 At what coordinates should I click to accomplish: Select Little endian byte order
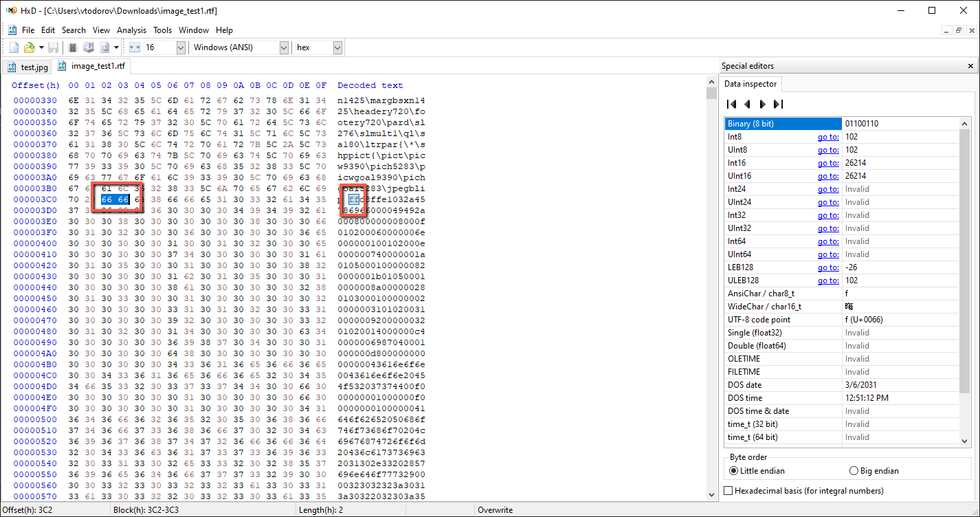coord(735,471)
